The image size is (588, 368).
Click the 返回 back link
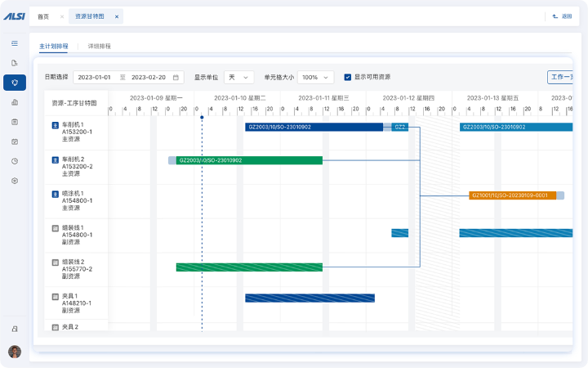point(562,16)
